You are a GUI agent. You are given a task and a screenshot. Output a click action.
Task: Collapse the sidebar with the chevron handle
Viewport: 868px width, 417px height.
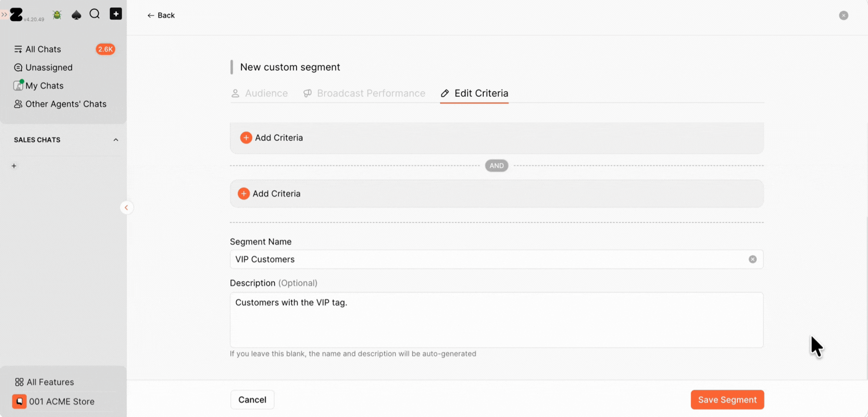pos(126,208)
